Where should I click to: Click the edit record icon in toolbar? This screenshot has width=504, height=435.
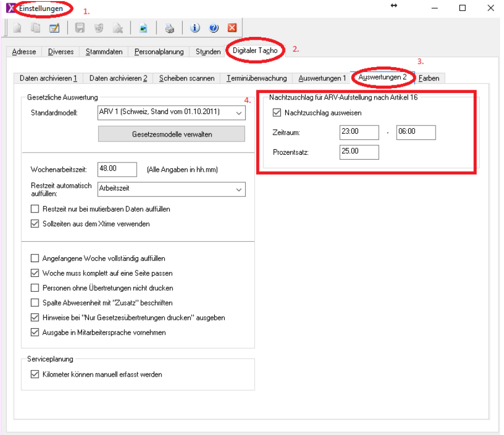click(x=54, y=29)
